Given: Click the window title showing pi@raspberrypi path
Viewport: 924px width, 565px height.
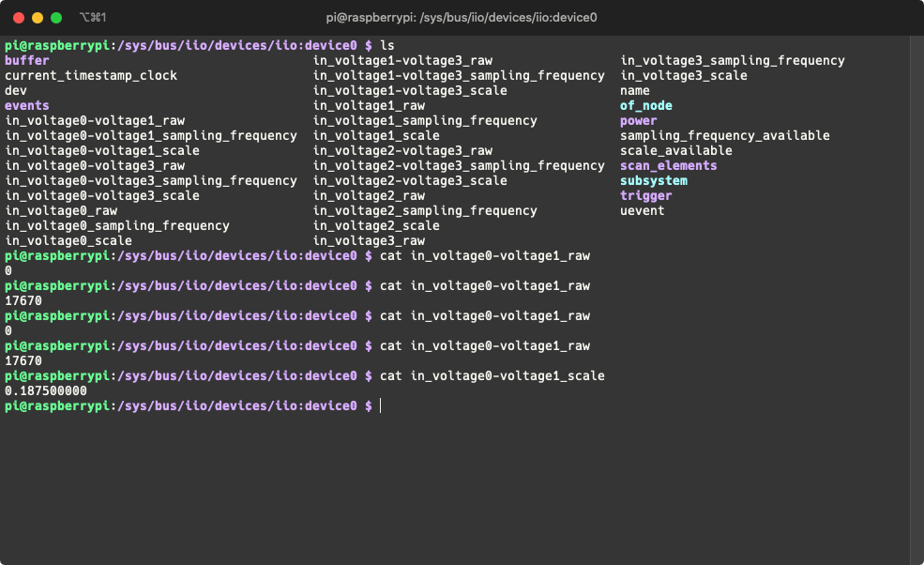Looking at the screenshot, I should click(x=462, y=18).
